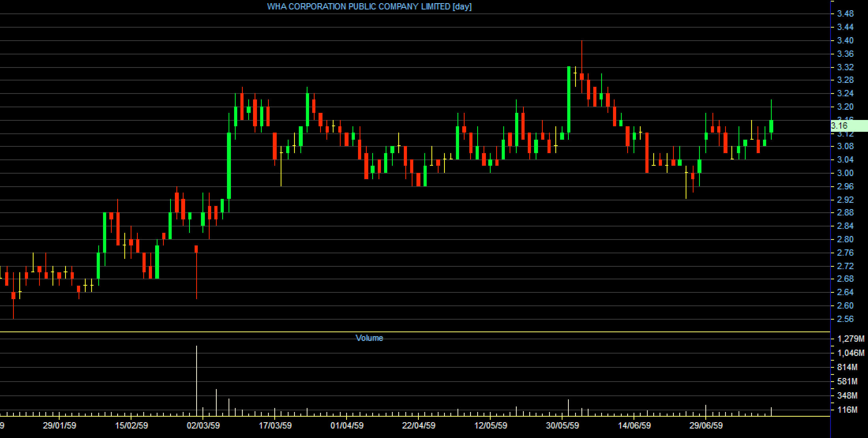Click the 116M volume axis label

pos(847,410)
